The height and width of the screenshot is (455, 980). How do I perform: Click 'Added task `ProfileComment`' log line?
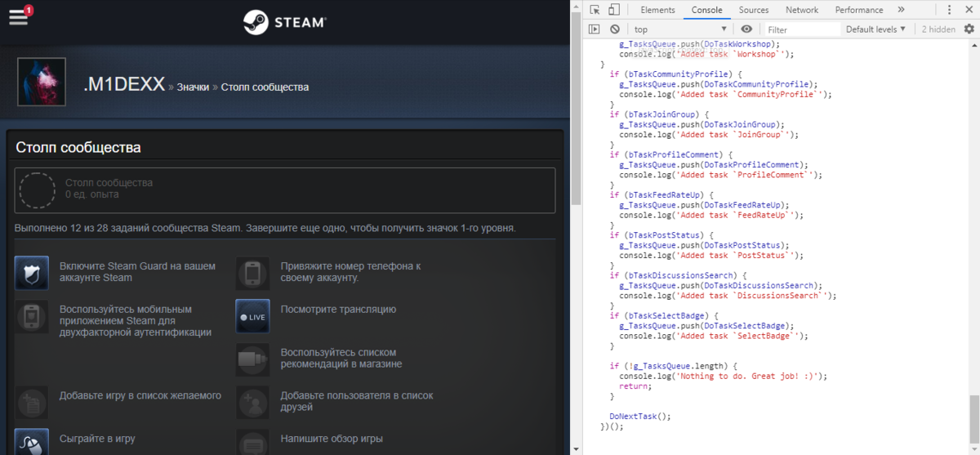click(720, 175)
